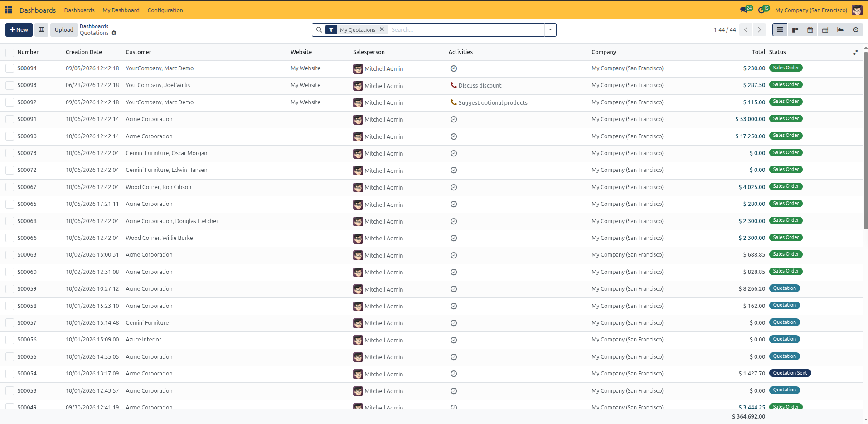Click the vertical scrollbar of the list
Image resolution: width=868 pixels, height=424 pixels.
pos(865,141)
